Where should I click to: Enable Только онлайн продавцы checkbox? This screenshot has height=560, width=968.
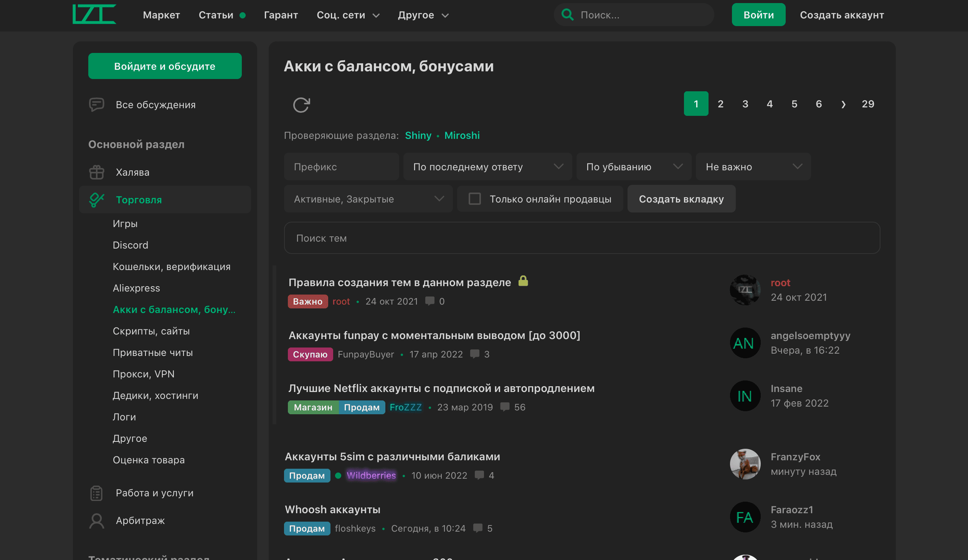[x=475, y=199]
